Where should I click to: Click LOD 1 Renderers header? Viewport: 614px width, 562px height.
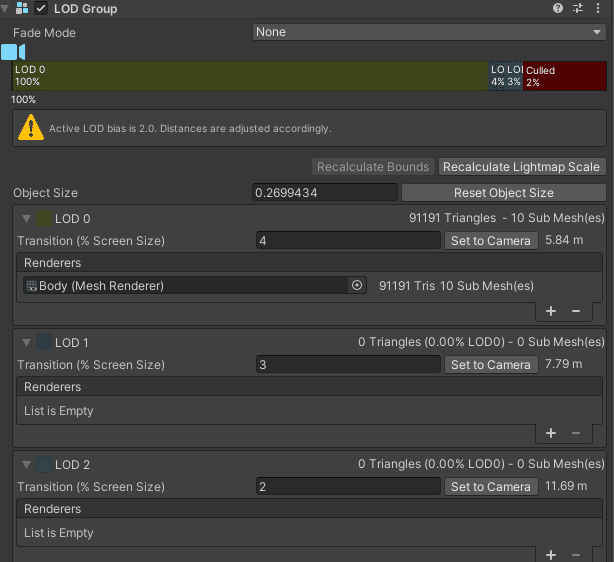309,387
